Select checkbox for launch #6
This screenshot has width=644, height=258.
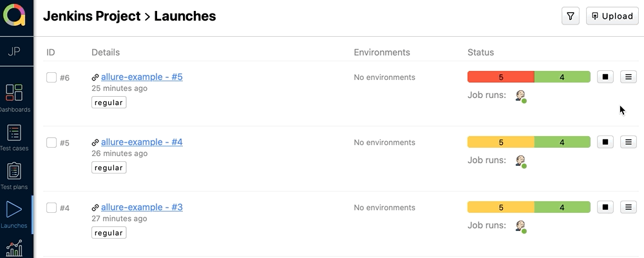[52, 77]
